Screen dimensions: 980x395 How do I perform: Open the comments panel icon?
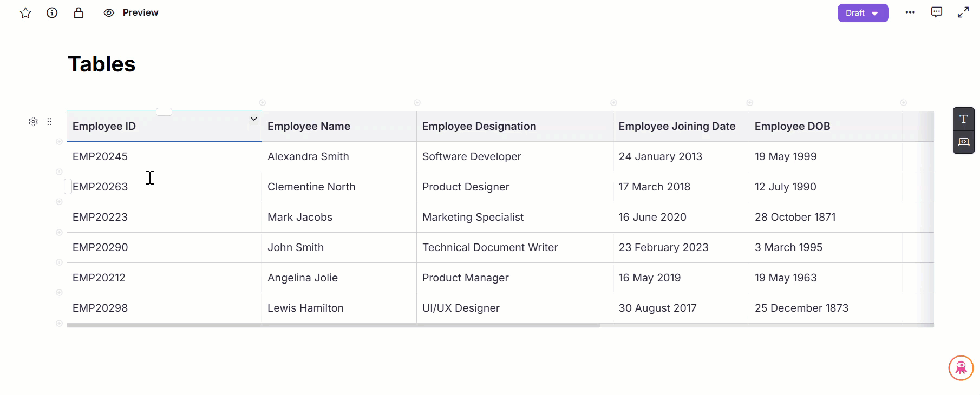coord(937,12)
